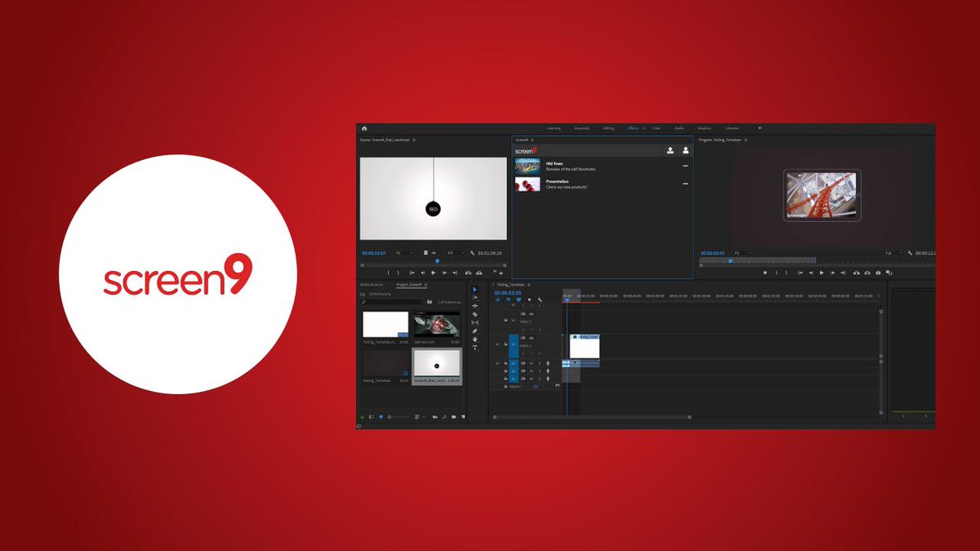Click the Program monitor blue playhead
This screenshot has height=551, width=980.
tap(731, 261)
